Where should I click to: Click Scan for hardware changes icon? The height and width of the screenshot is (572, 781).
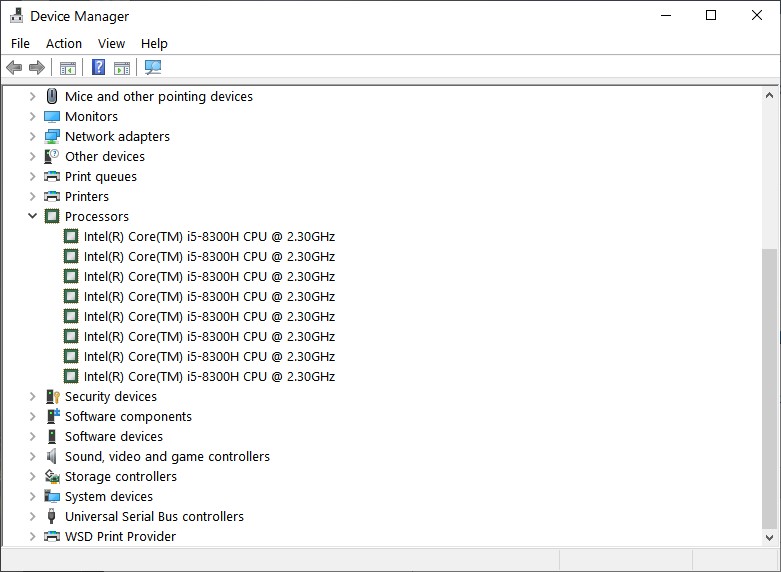click(153, 68)
